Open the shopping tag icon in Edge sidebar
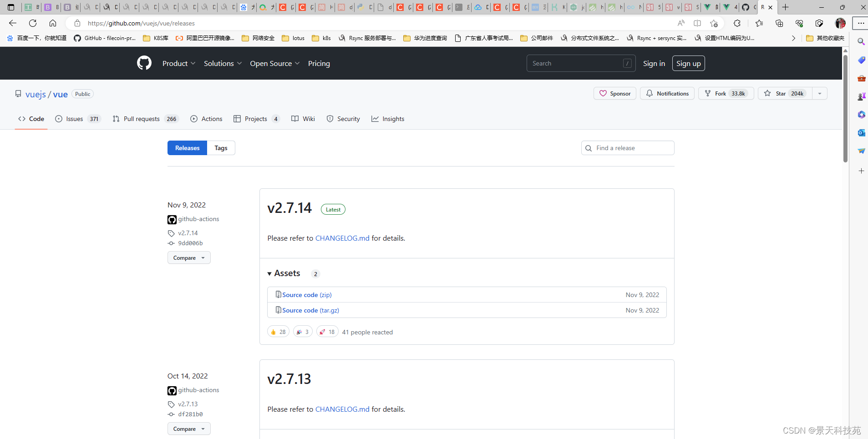Image resolution: width=868 pixels, height=439 pixels. coord(861,60)
